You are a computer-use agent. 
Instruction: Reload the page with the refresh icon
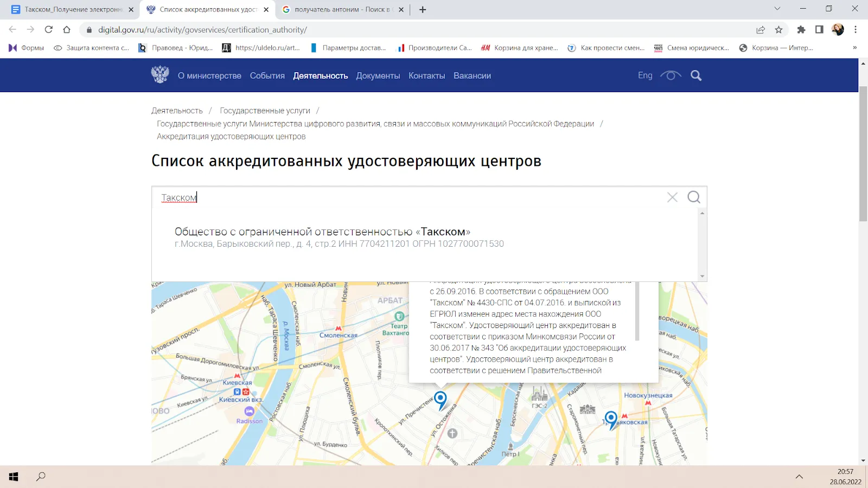click(49, 30)
